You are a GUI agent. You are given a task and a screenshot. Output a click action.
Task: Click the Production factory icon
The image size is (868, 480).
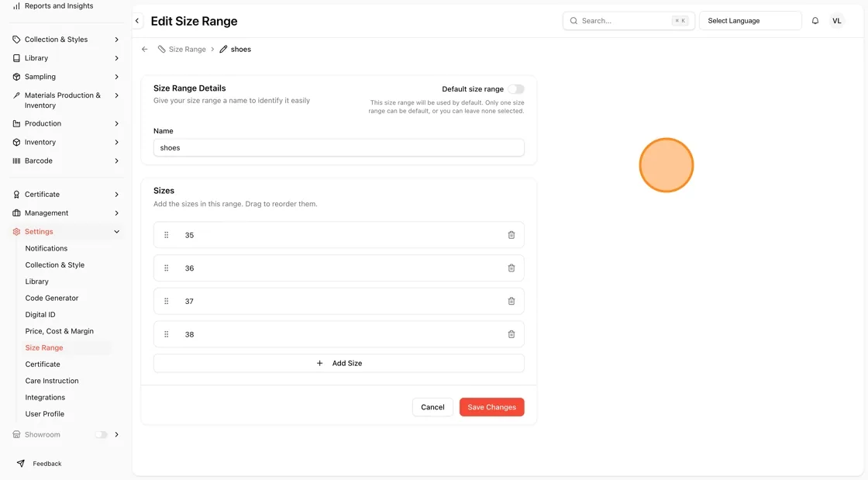16,123
